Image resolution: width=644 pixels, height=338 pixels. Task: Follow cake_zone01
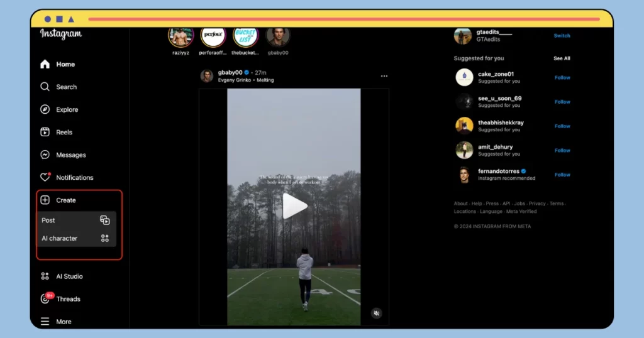pyautogui.click(x=562, y=77)
